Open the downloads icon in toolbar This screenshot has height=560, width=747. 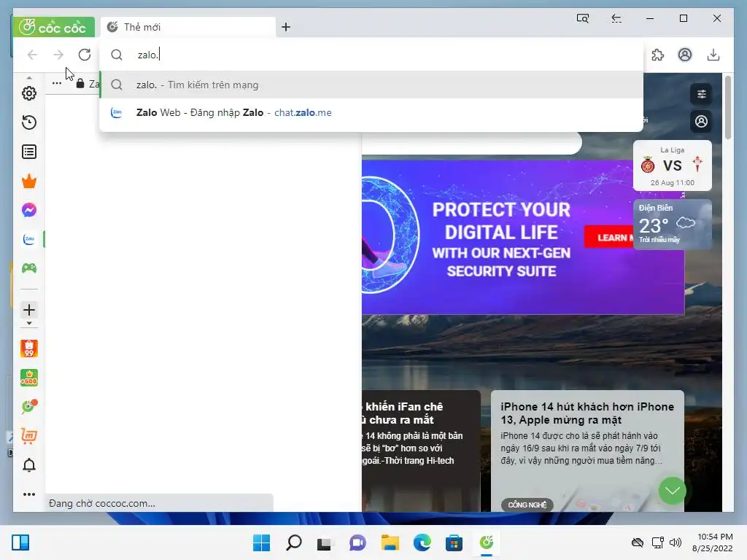(713, 55)
